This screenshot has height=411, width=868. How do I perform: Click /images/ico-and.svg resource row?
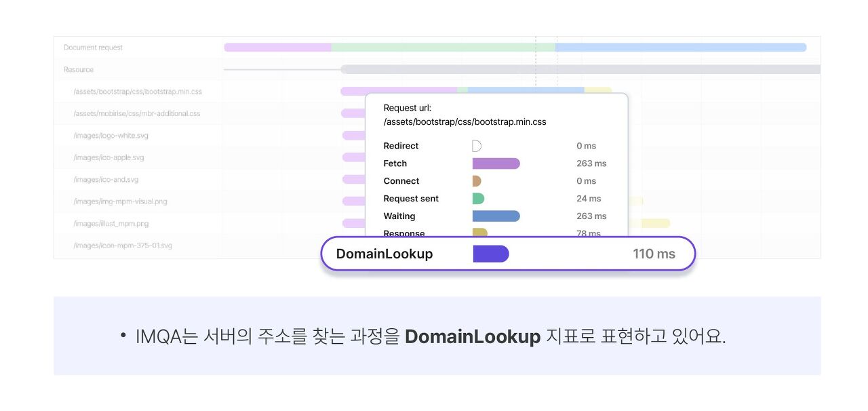[x=106, y=179]
